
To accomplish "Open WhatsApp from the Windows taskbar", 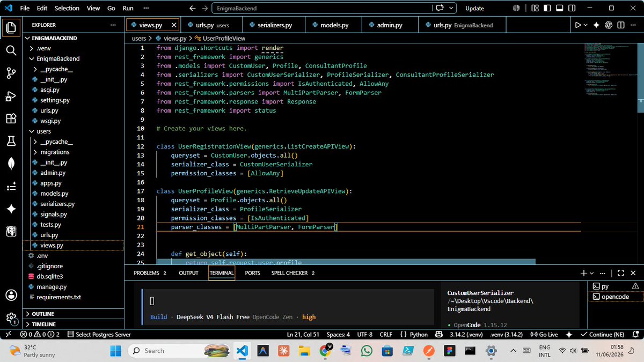I will click(367, 351).
